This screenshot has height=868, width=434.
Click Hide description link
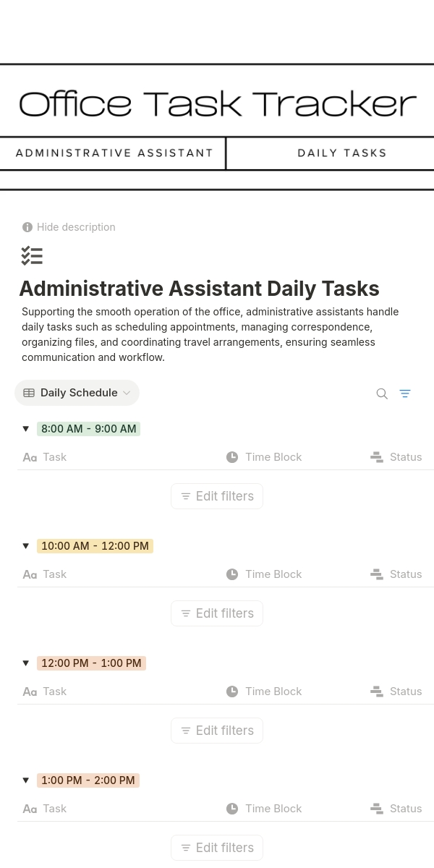pos(76,227)
